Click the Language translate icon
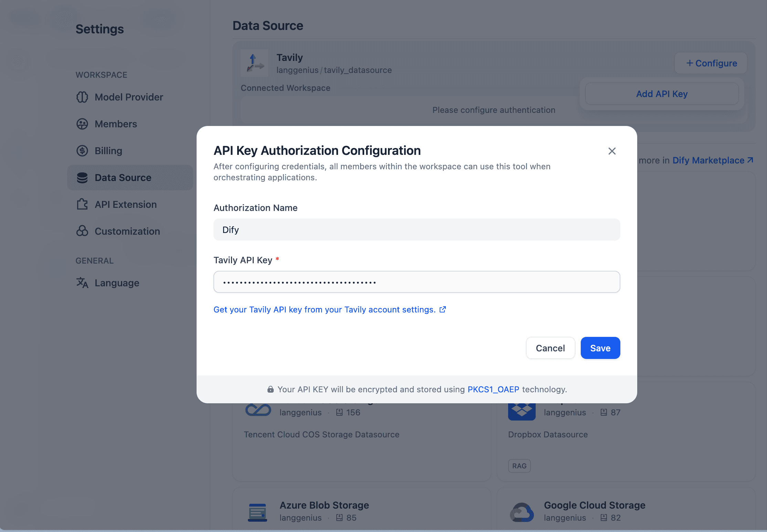 pos(82,283)
